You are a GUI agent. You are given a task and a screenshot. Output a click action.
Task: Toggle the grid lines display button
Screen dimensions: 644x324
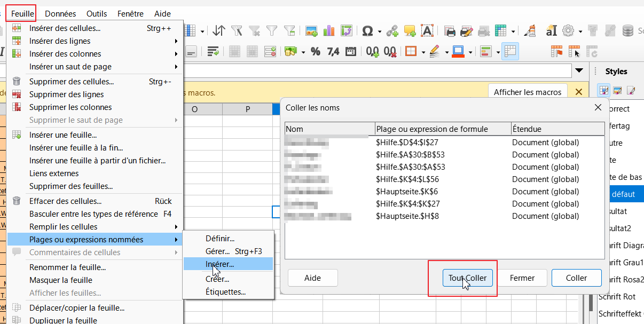pyautogui.click(x=510, y=52)
